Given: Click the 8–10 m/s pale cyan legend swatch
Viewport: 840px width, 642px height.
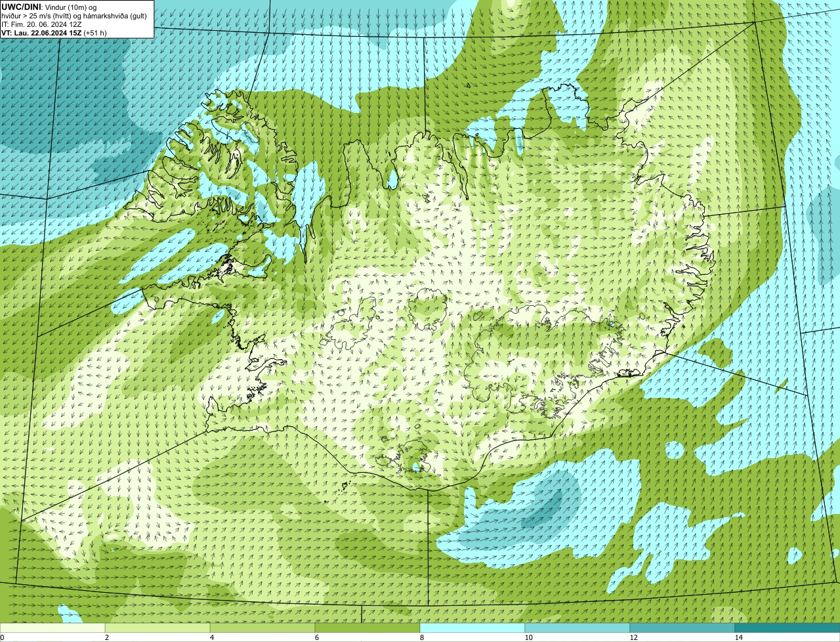Looking at the screenshot, I should (x=472, y=628).
